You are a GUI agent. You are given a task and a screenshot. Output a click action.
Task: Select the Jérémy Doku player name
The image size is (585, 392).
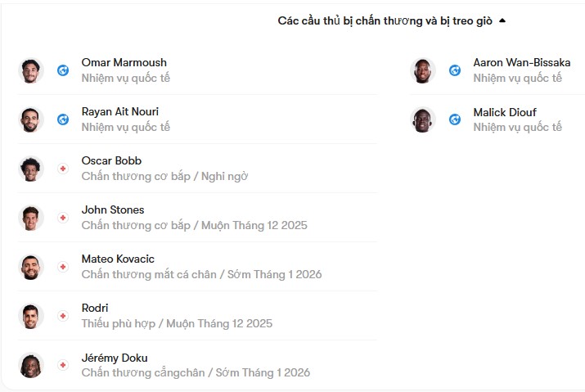tap(115, 358)
